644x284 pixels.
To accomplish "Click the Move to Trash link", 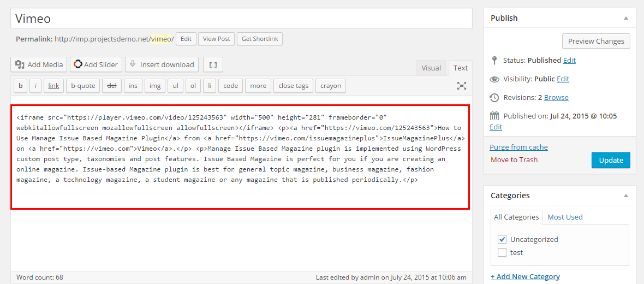I will click(x=514, y=160).
